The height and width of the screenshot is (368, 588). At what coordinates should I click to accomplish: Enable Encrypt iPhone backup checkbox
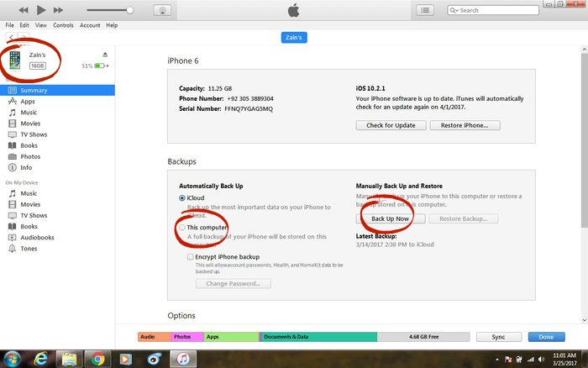pyautogui.click(x=191, y=256)
